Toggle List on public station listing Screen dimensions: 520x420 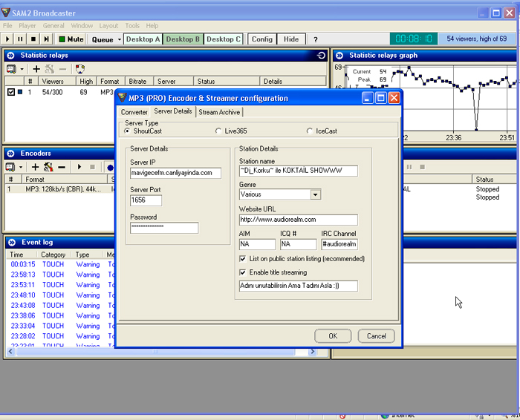coord(243,259)
